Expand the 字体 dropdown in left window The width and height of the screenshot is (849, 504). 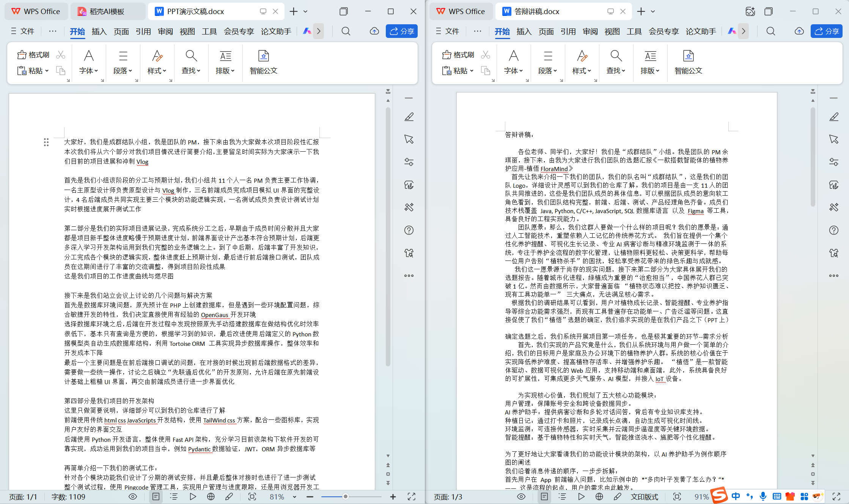(x=89, y=71)
